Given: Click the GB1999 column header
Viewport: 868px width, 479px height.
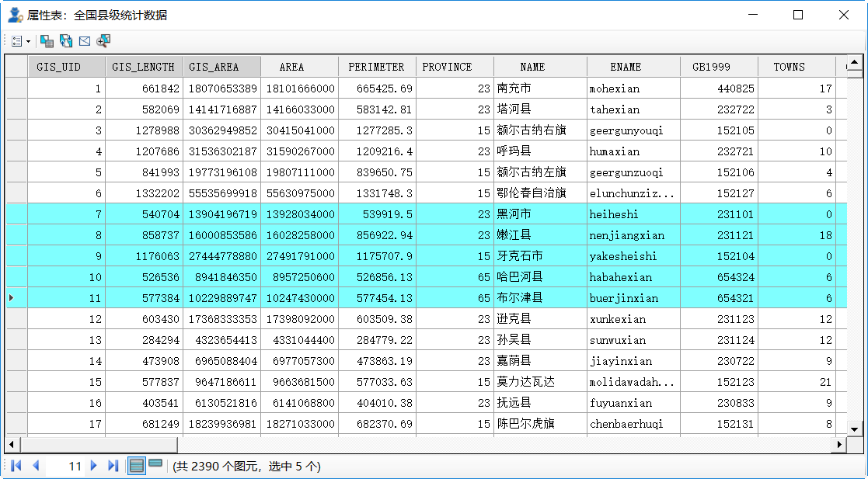Looking at the screenshot, I should click(719, 67).
